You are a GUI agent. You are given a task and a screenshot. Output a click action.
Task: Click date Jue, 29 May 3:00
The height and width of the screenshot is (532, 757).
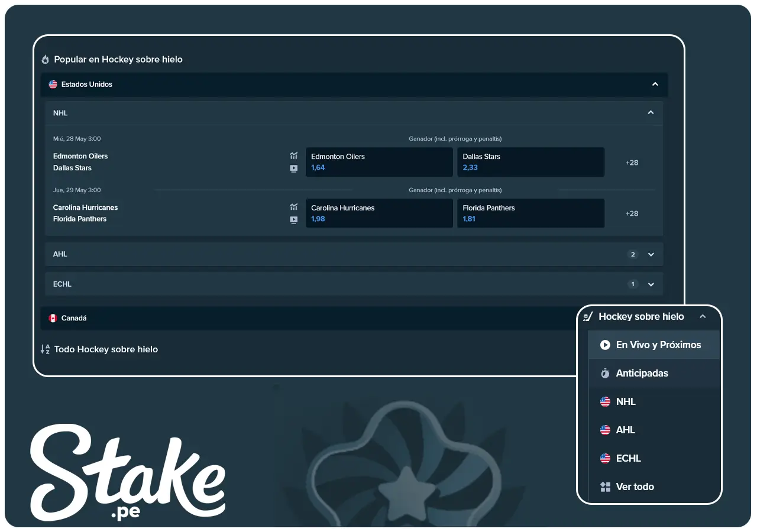tap(77, 190)
